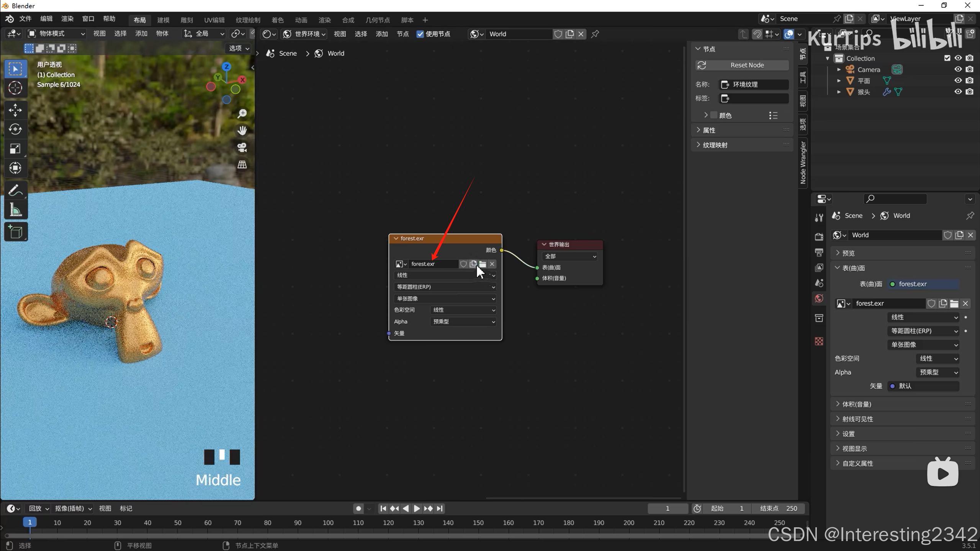Click frame 100 on the timeline
980x551 pixels.
point(328,523)
